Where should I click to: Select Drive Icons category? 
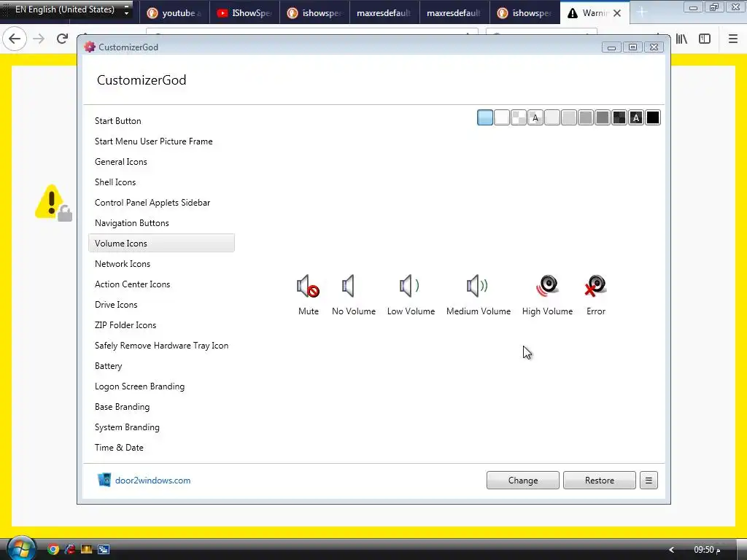161,305
